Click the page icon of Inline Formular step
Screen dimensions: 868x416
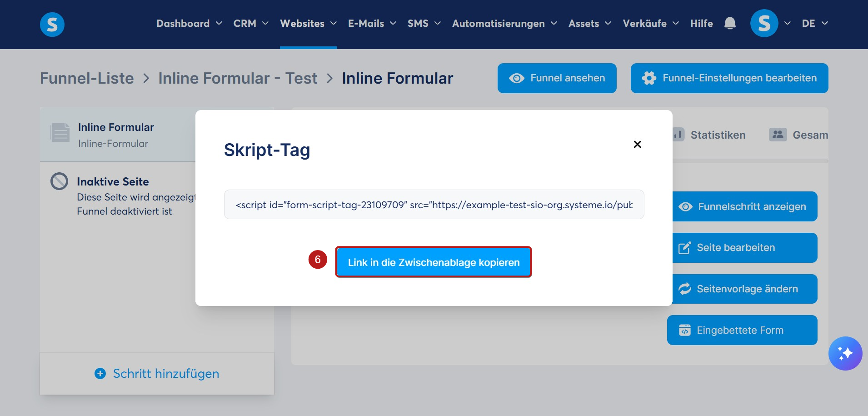click(x=60, y=132)
